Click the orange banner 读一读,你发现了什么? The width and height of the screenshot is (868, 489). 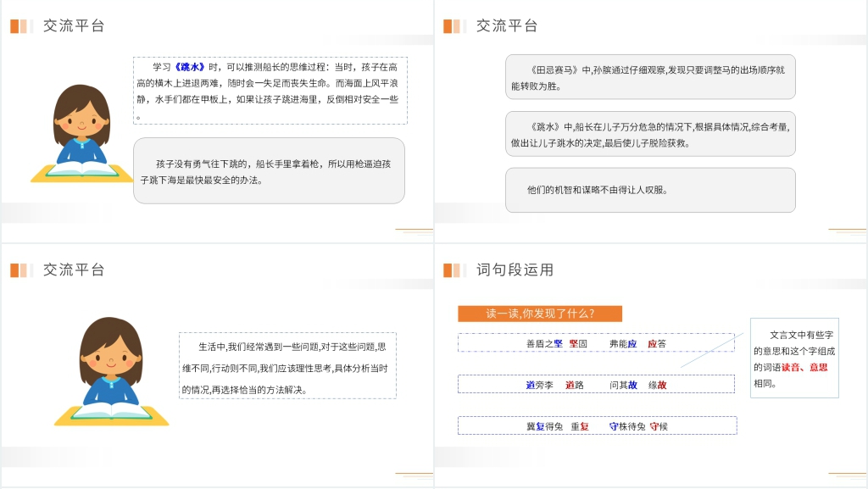540,314
